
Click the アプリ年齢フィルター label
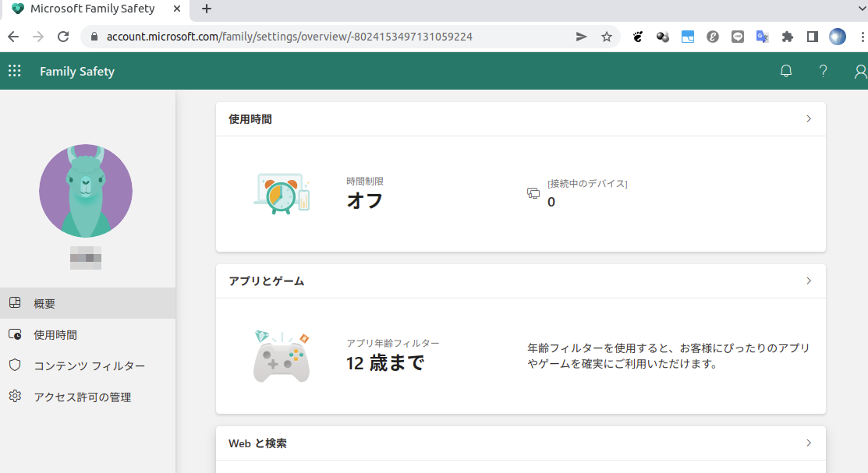click(393, 343)
